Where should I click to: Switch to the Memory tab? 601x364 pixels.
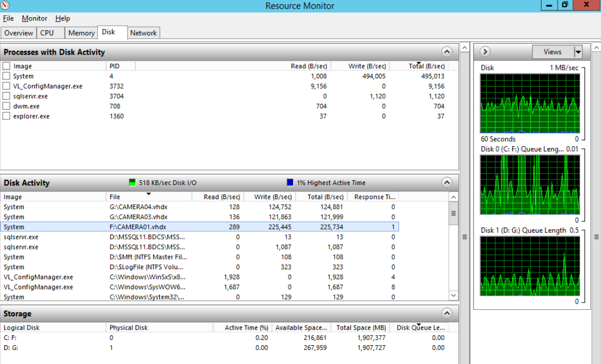coord(81,33)
